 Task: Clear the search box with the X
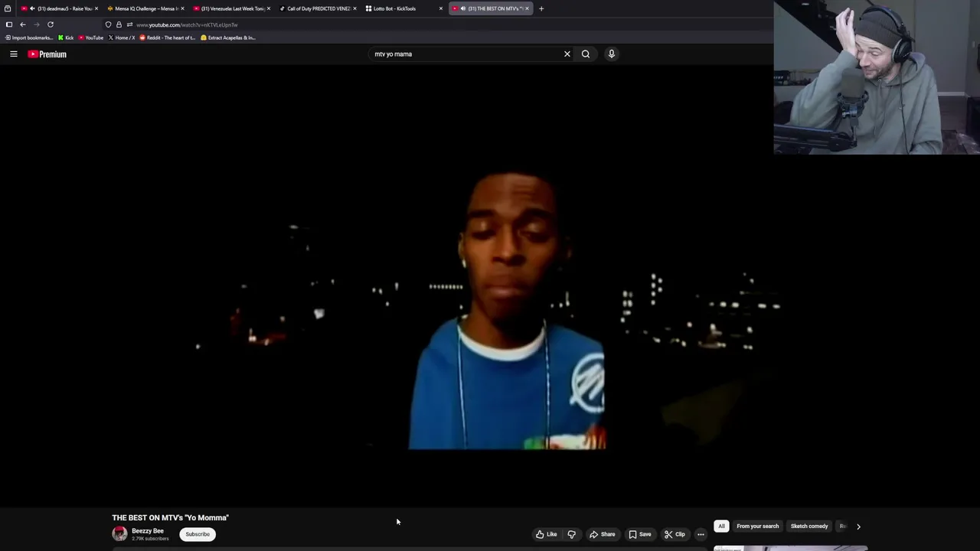tap(567, 54)
